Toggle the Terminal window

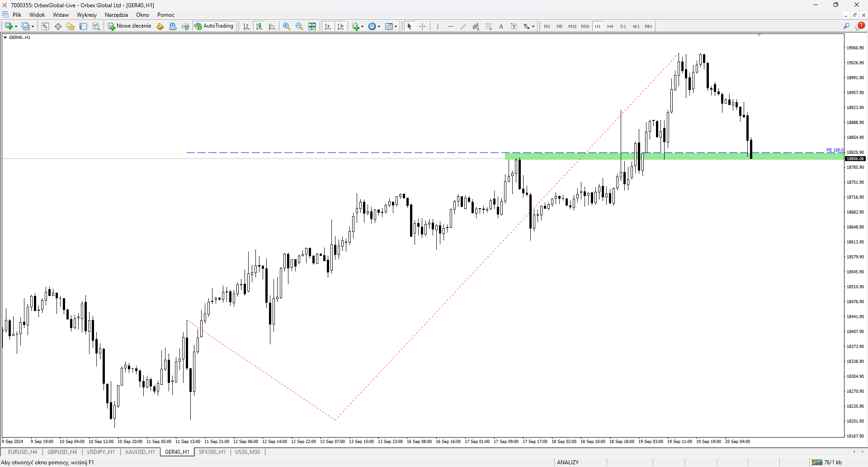point(83,26)
